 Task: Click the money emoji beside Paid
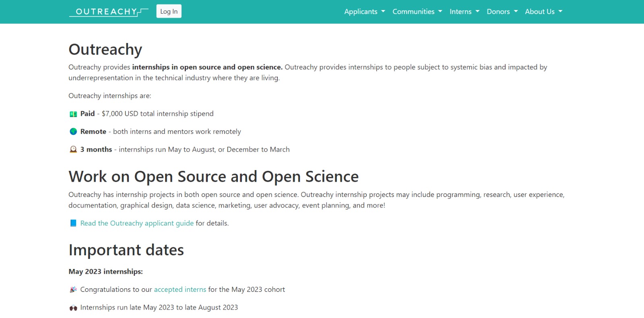coord(73,114)
